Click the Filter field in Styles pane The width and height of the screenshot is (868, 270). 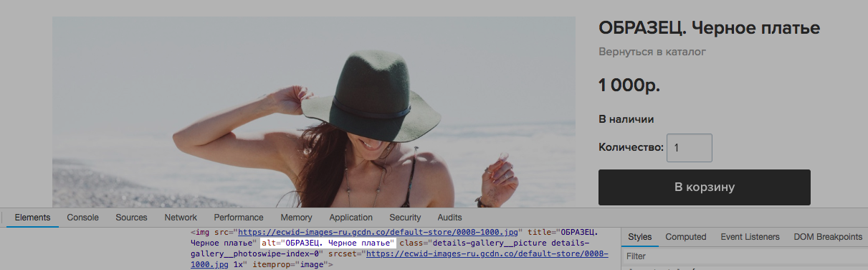[x=744, y=256]
